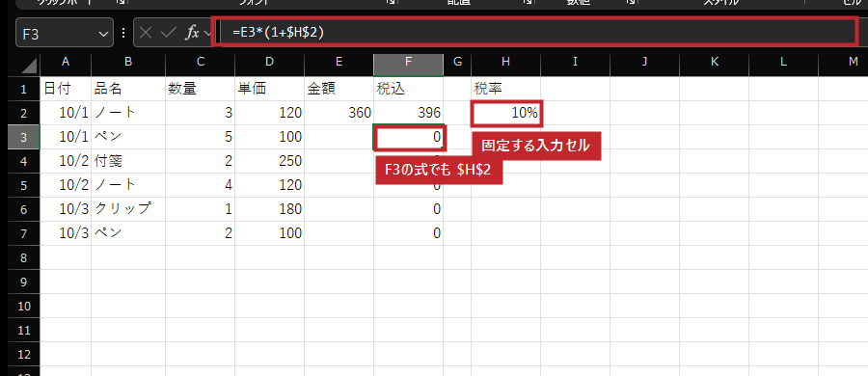Select row 7 header

click(x=23, y=233)
